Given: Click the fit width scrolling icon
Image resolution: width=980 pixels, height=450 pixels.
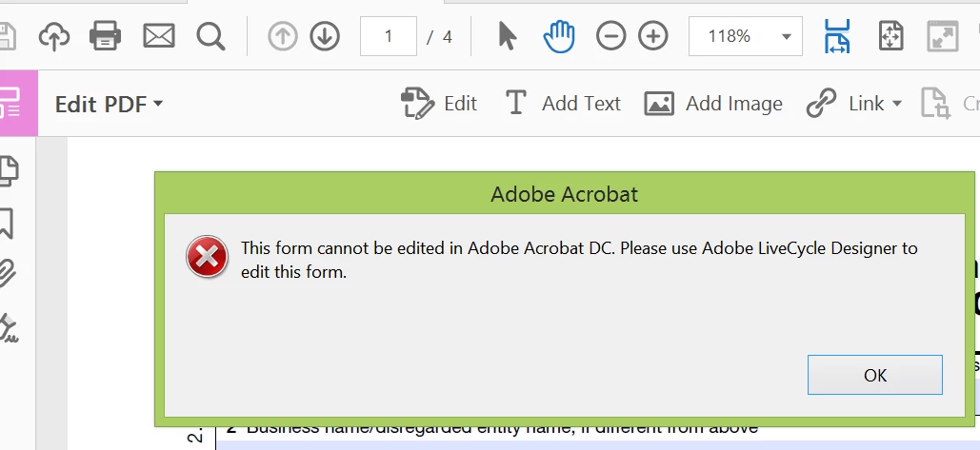Looking at the screenshot, I should (x=837, y=36).
